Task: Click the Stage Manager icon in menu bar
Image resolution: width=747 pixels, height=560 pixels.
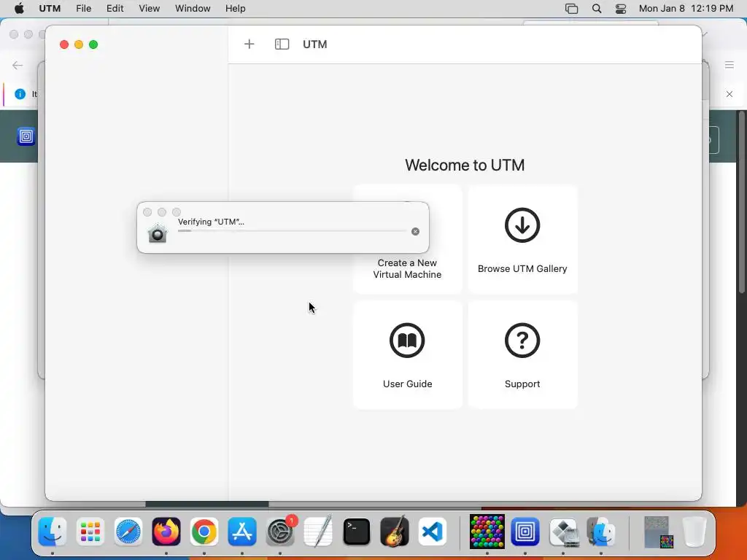Action: click(x=571, y=9)
